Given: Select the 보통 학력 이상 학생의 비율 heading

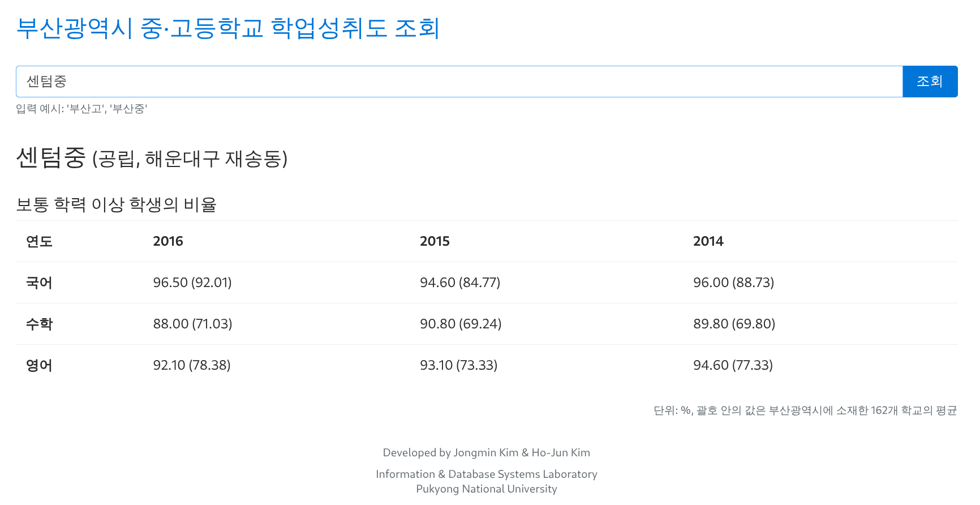Looking at the screenshot, I should pos(117,204).
